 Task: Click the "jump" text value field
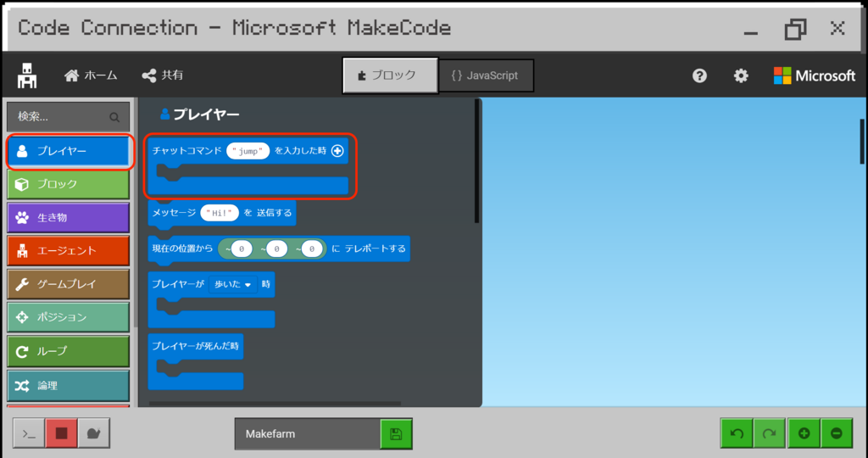click(248, 151)
